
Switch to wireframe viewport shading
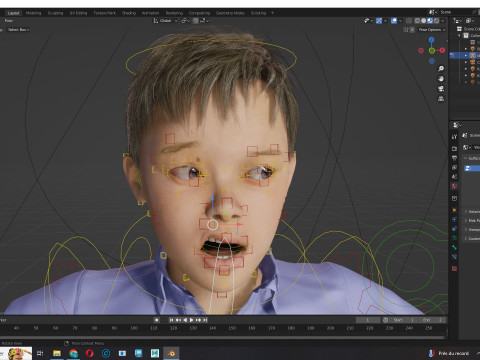(x=417, y=21)
